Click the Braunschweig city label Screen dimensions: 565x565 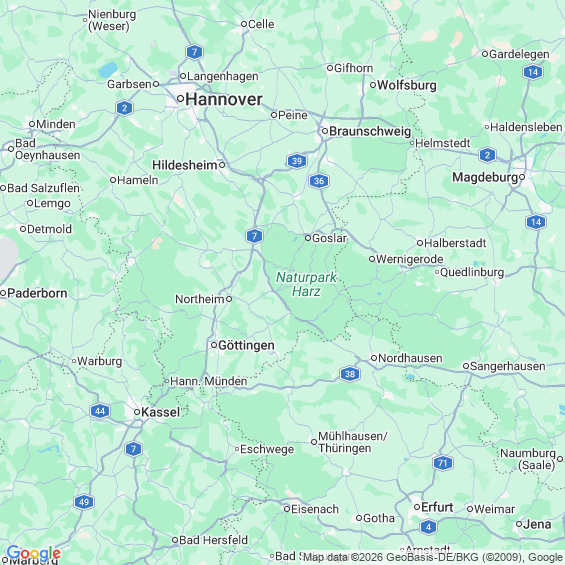(370, 131)
